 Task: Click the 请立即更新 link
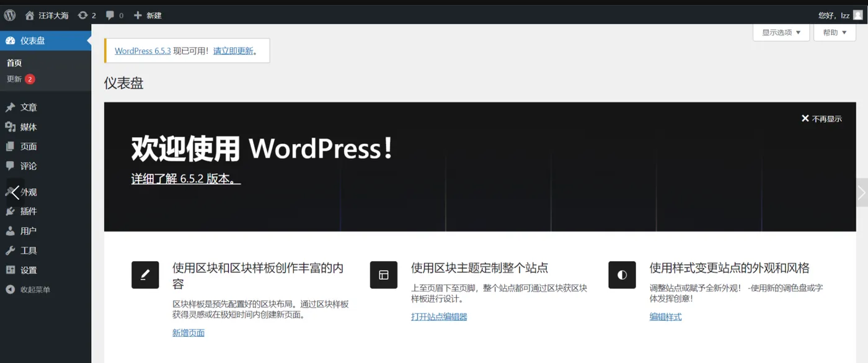(x=233, y=51)
